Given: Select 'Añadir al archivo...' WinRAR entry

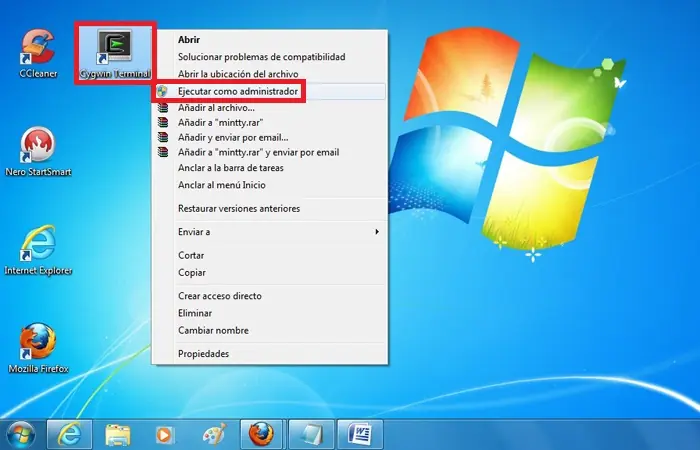Looking at the screenshot, I should [270, 108].
